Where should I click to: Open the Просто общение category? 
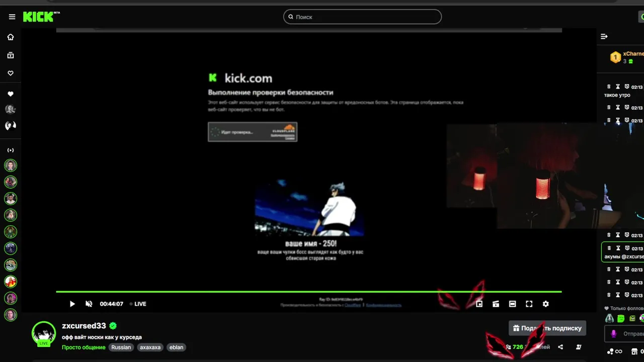[x=84, y=347]
